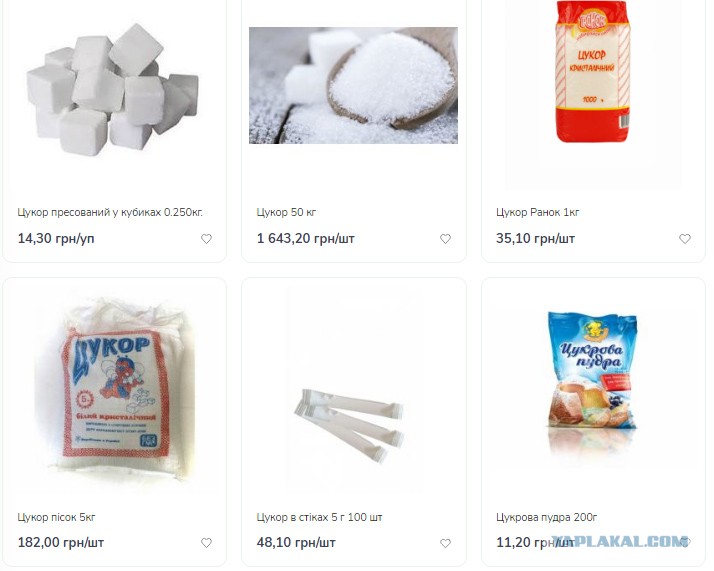The image size is (714, 571).
Task: Click the 1 643,20 грн/шт price
Action: point(306,238)
